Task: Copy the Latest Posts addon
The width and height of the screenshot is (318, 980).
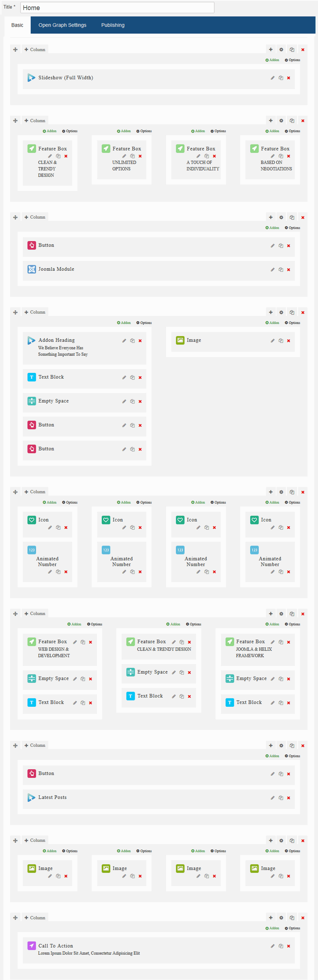Action: pos(281,798)
